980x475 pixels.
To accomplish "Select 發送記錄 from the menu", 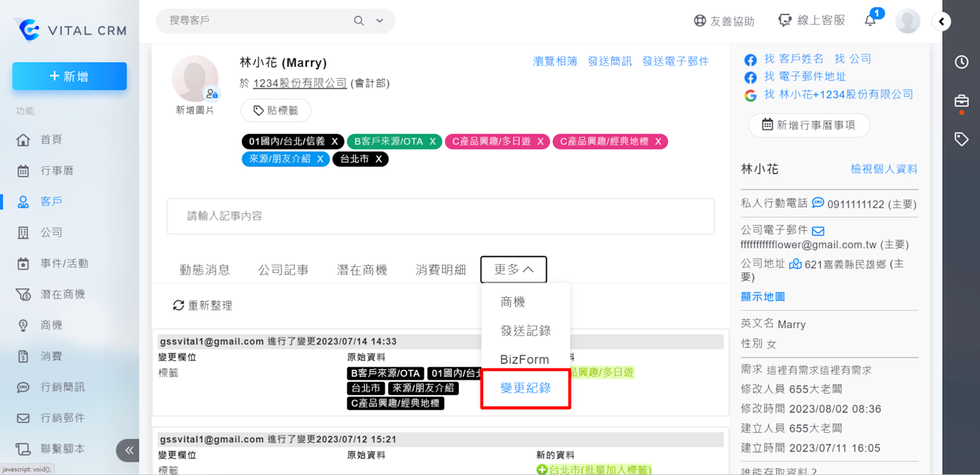I will click(x=526, y=331).
